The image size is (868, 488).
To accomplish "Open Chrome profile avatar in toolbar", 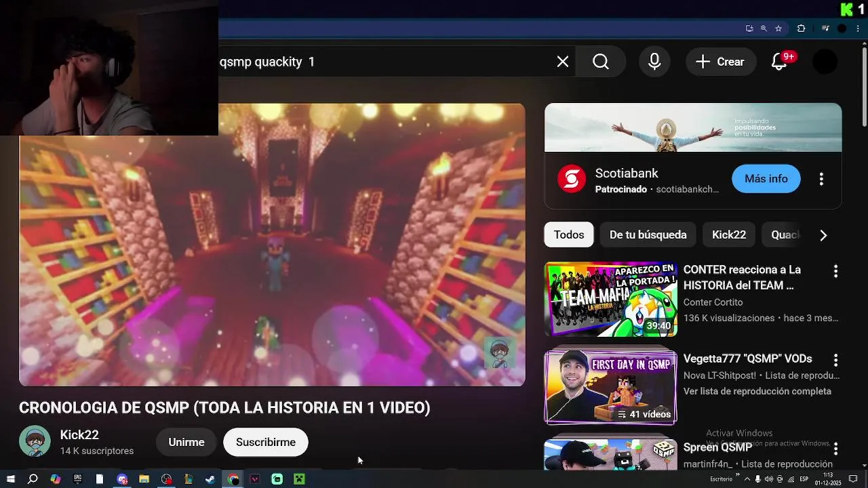I will [842, 28].
